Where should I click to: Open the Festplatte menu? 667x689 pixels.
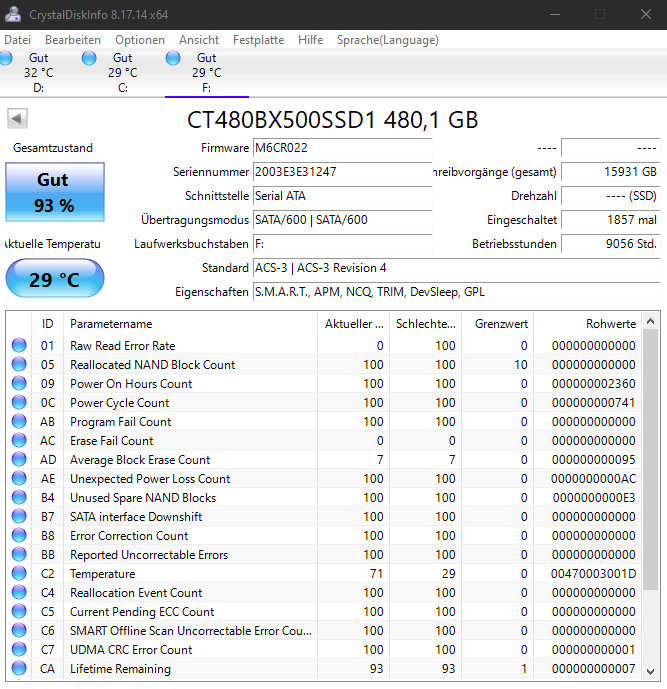click(x=258, y=40)
